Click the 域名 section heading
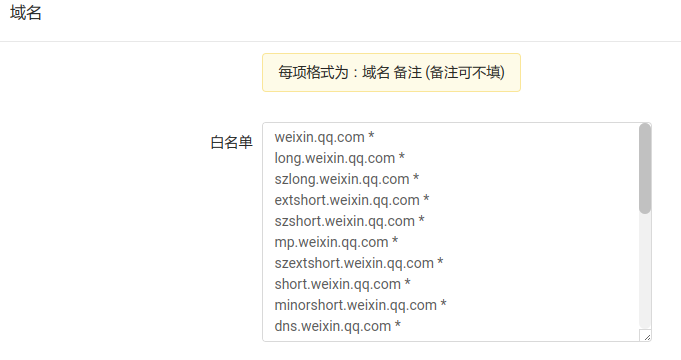Screen dimensions: 681x360 point(26,13)
